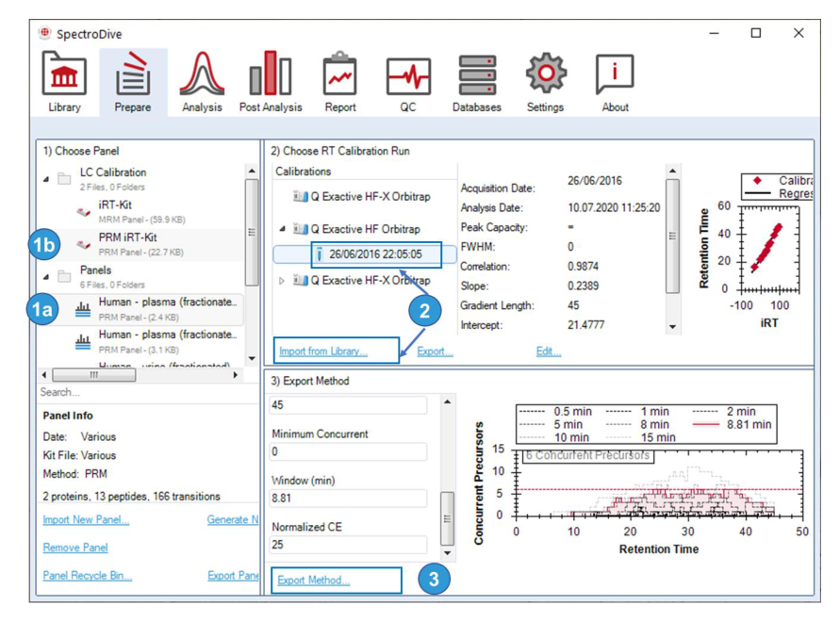Click the Export Method link

(x=313, y=580)
